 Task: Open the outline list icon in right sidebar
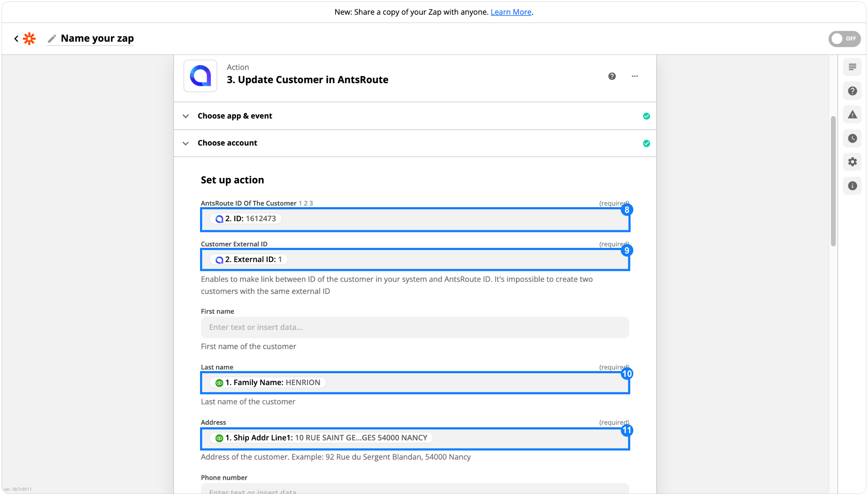tap(852, 67)
